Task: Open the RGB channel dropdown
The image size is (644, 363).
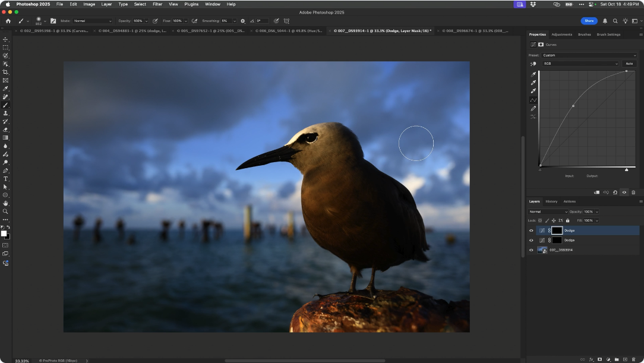Action: pyautogui.click(x=581, y=64)
